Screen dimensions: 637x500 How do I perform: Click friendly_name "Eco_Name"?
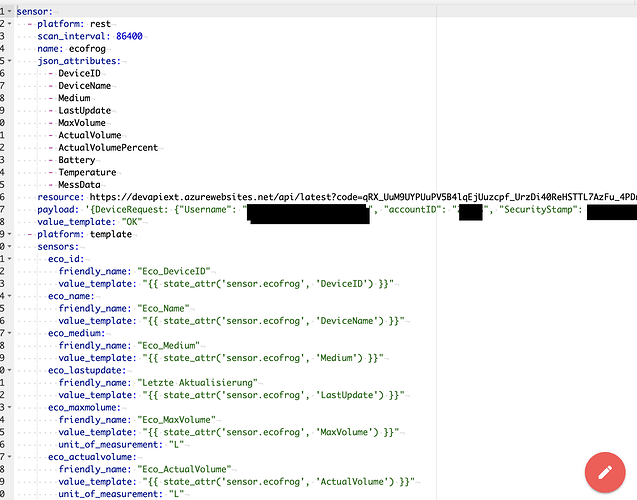pos(124,308)
